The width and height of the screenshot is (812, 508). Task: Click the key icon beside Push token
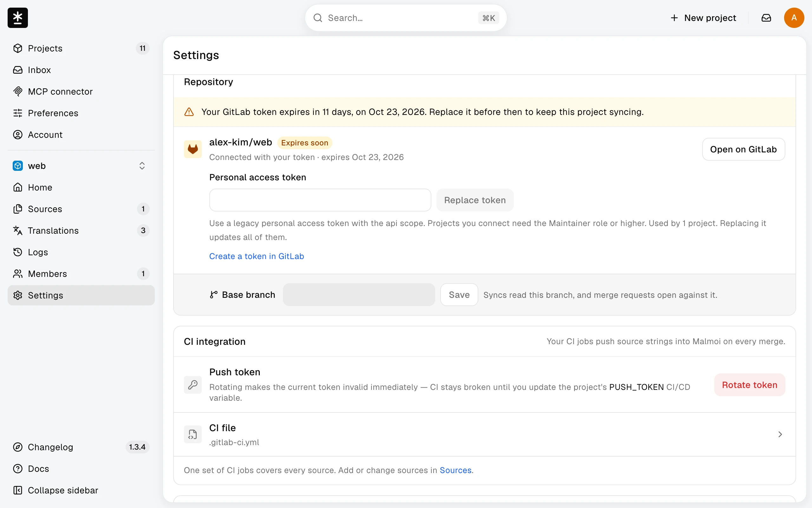coord(193,385)
